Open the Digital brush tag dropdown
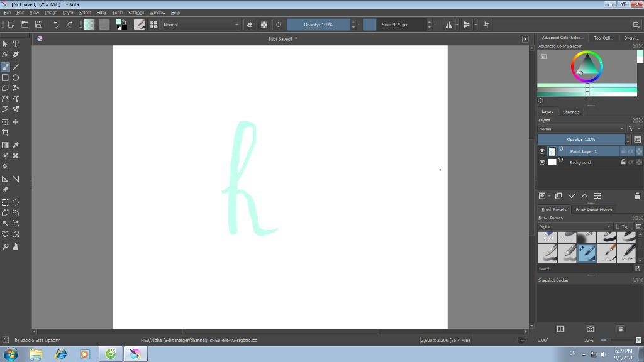Viewport: 644px width, 362px height. [x=575, y=226]
